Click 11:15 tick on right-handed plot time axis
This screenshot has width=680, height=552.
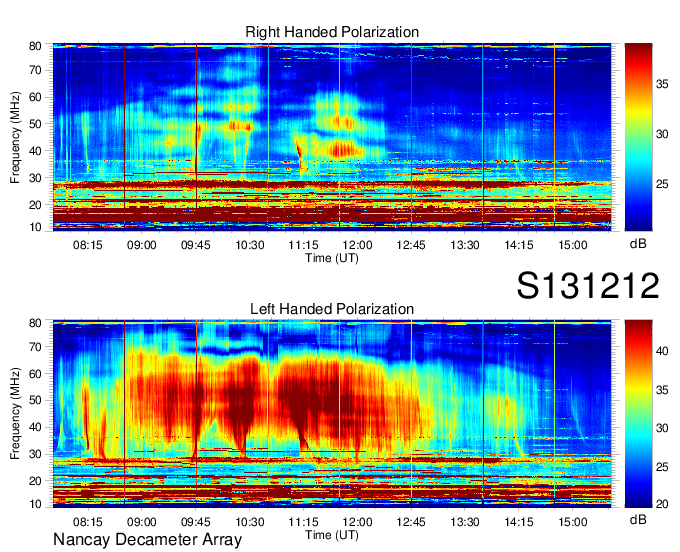coord(304,245)
